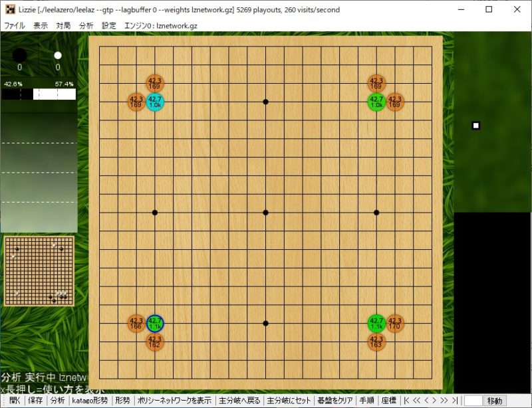Jump to the last move (>| button)

pyautogui.click(x=454, y=401)
